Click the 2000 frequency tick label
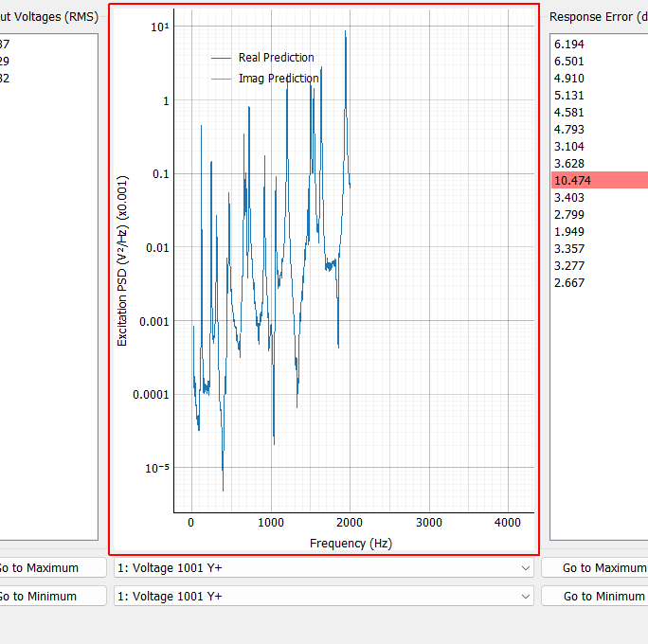 point(350,523)
